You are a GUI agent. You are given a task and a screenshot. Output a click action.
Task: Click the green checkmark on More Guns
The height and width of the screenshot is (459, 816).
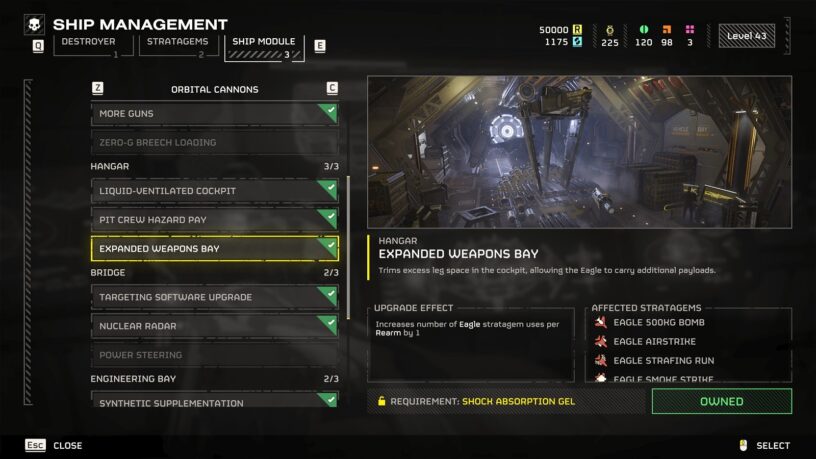[x=328, y=111]
